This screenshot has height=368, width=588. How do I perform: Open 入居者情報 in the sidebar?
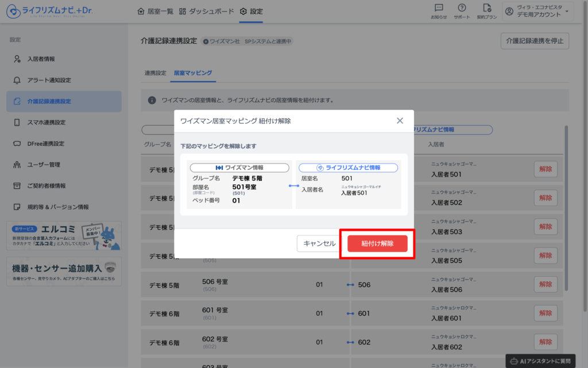41,59
